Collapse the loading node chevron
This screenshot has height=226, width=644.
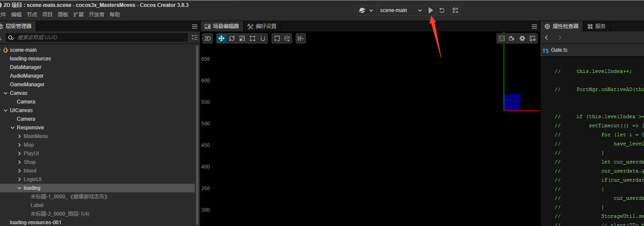tap(19, 188)
